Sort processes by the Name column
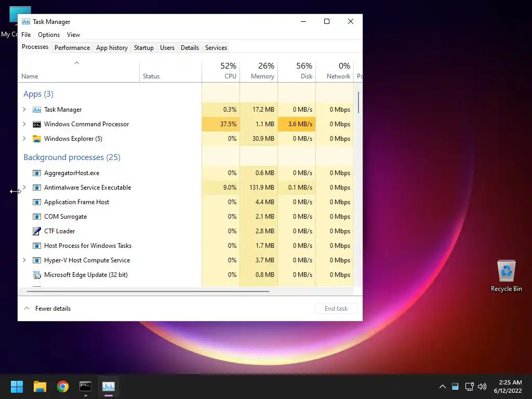 coord(79,72)
